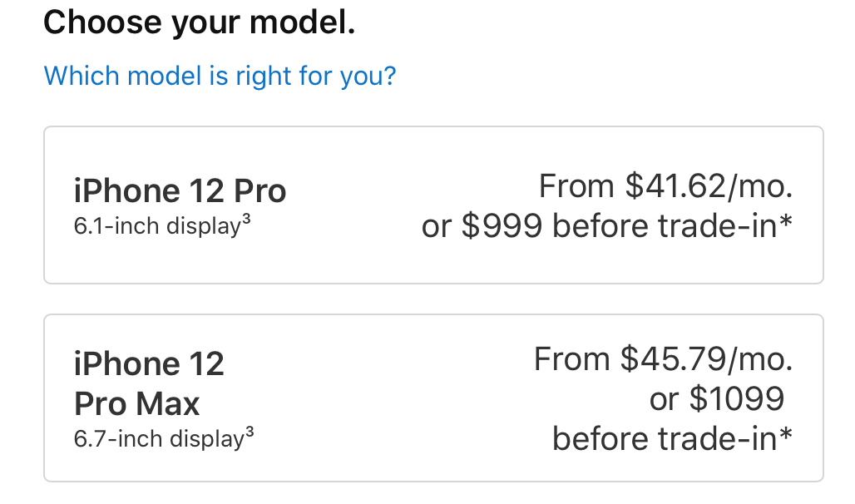Click "before trade-in" beside the $999 price
This screenshot has height=504, width=855.
click(x=664, y=226)
